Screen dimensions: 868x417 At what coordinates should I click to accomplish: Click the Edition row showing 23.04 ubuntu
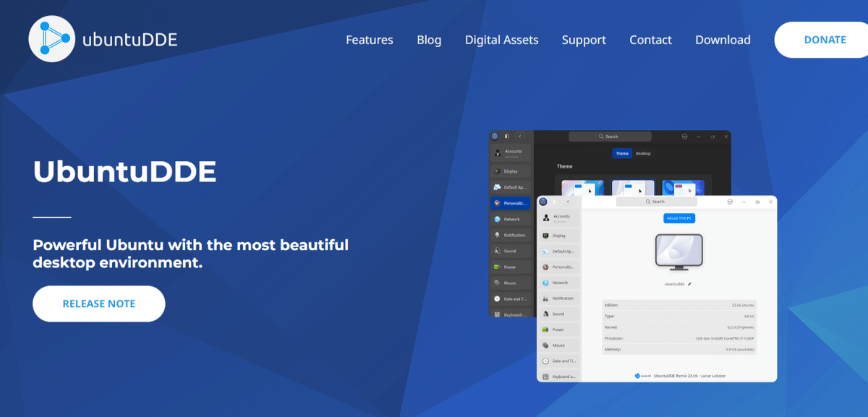click(679, 306)
